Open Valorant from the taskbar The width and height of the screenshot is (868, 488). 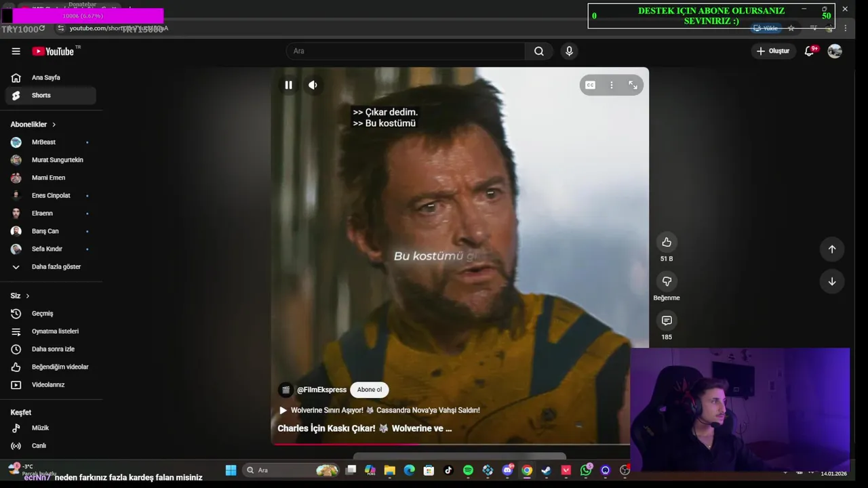coord(566,470)
